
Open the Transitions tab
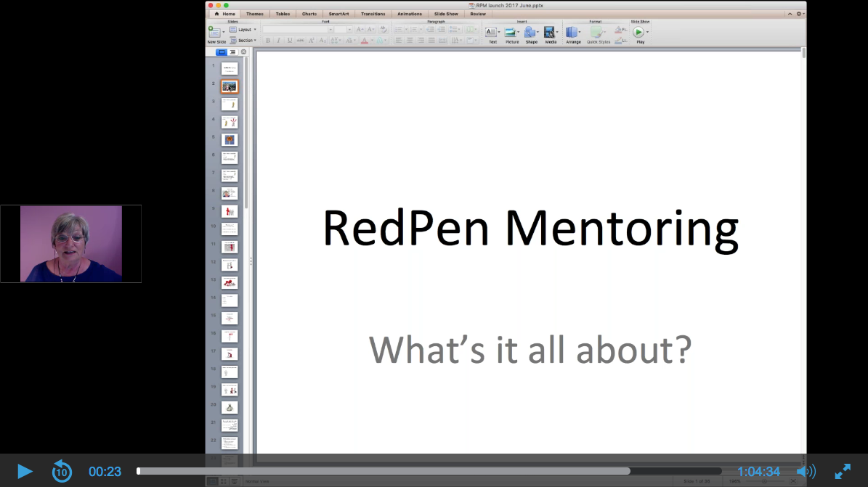click(373, 14)
